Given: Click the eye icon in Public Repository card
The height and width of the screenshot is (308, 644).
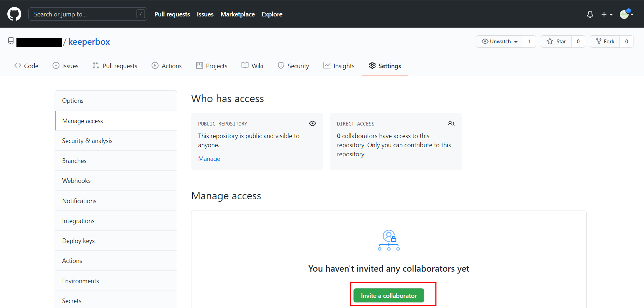Looking at the screenshot, I should pos(313,123).
